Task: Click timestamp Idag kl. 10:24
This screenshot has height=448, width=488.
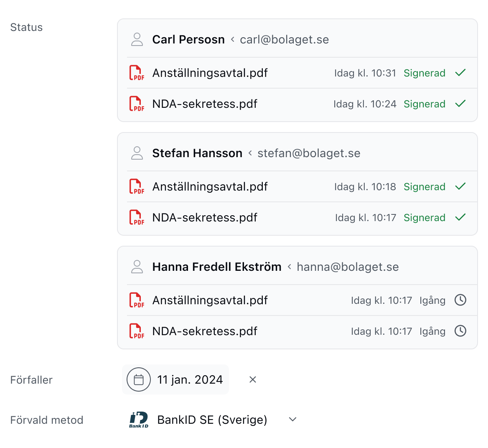Action: tap(365, 104)
